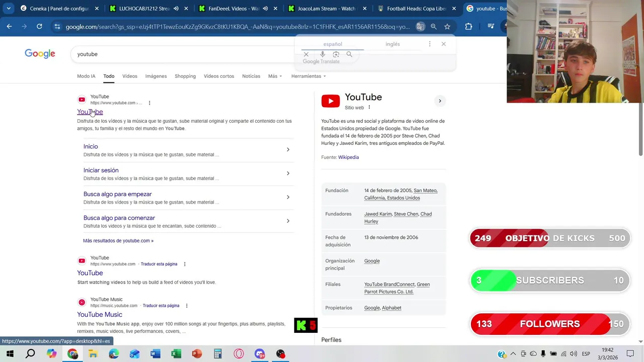This screenshot has height=362, width=644.
Task: Open more options for first YouTube result
Action: click(x=149, y=103)
